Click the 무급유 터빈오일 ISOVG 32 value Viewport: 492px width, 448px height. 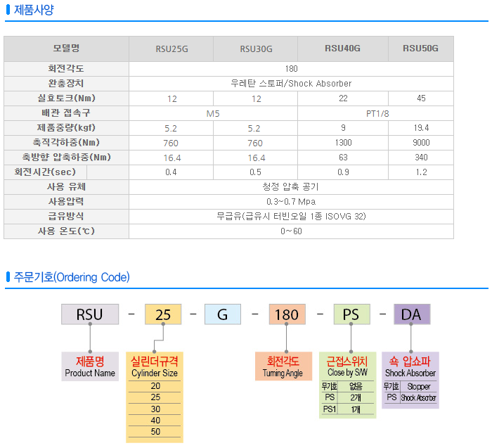(291, 217)
